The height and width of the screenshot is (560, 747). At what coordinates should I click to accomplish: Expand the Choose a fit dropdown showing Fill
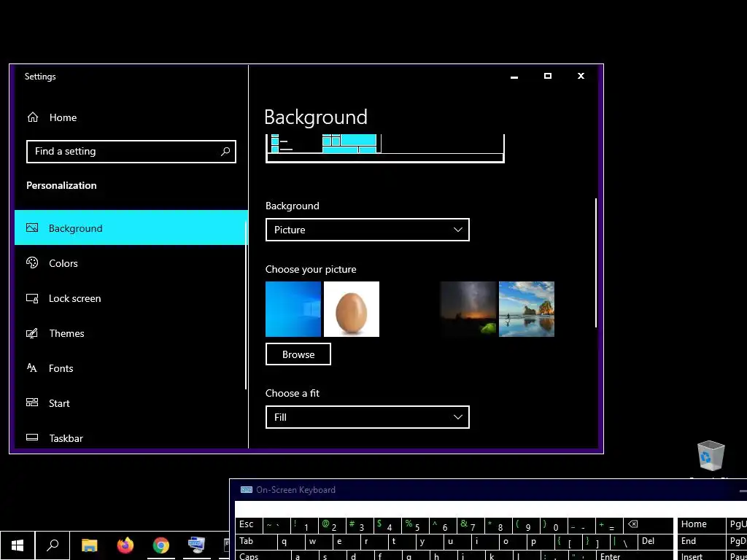pos(368,417)
